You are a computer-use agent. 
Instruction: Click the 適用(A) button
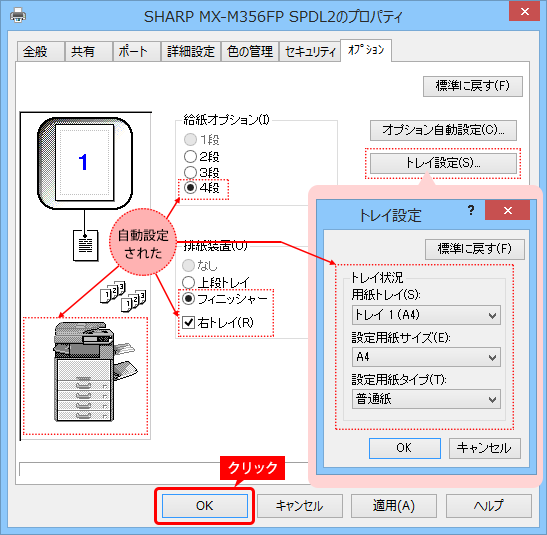click(394, 506)
